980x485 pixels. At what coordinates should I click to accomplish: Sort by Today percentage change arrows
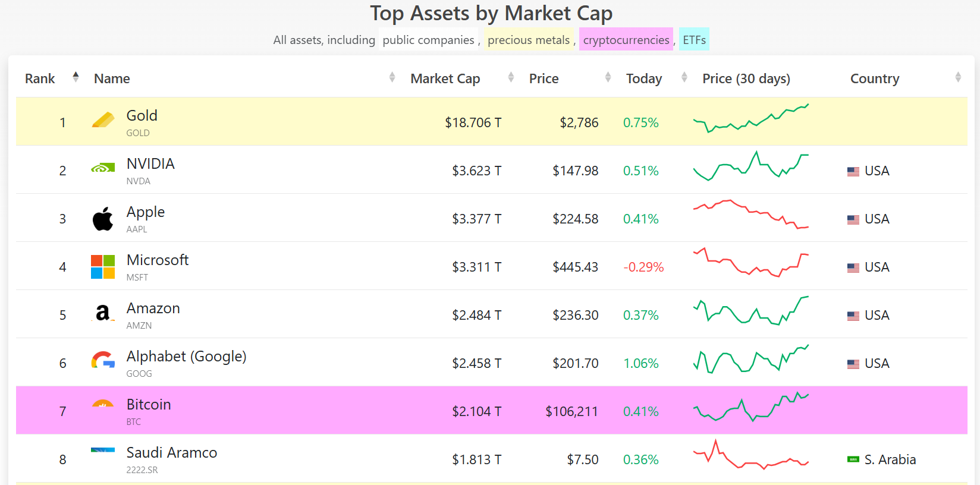click(684, 77)
